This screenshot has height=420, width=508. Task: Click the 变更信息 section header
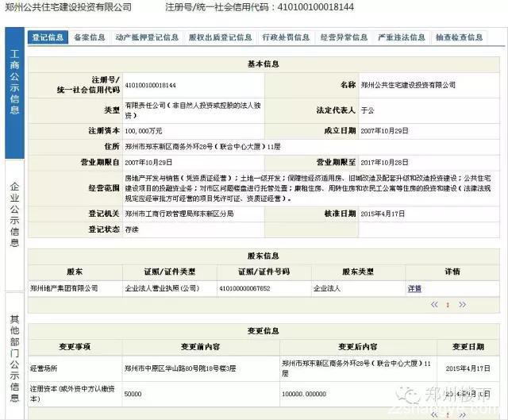[x=264, y=331]
